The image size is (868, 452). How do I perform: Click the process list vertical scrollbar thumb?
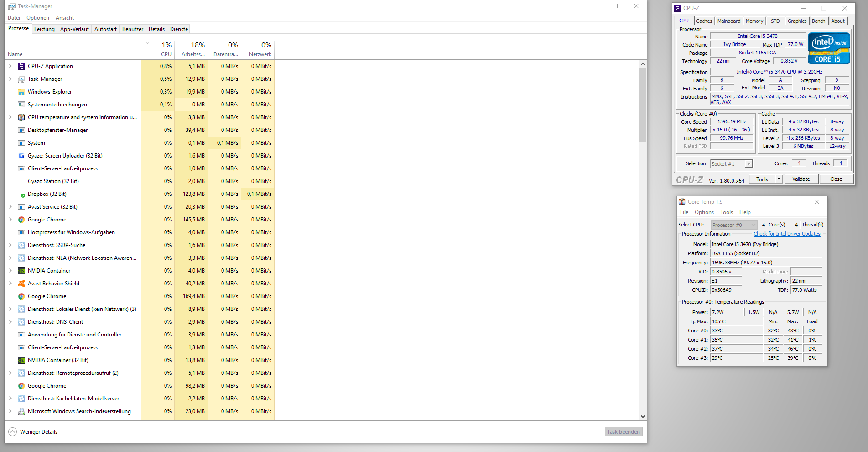point(643,105)
